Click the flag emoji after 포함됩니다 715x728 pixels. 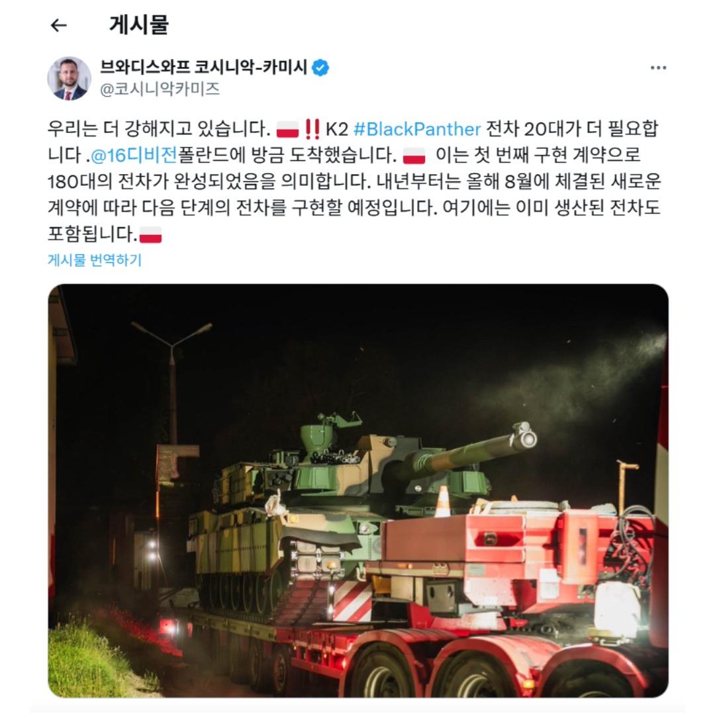click(x=150, y=235)
